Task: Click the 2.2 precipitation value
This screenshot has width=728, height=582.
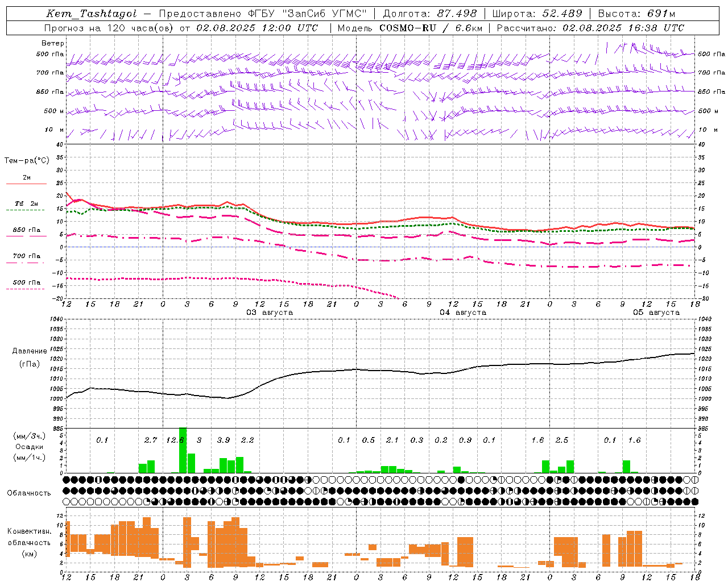Action: (x=247, y=440)
